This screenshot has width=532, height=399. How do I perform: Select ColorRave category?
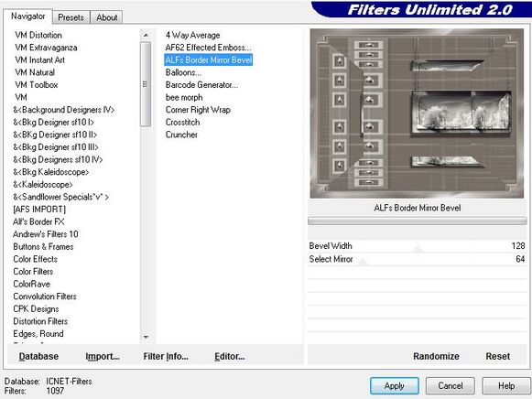pyautogui.click(x=31, y=284)
